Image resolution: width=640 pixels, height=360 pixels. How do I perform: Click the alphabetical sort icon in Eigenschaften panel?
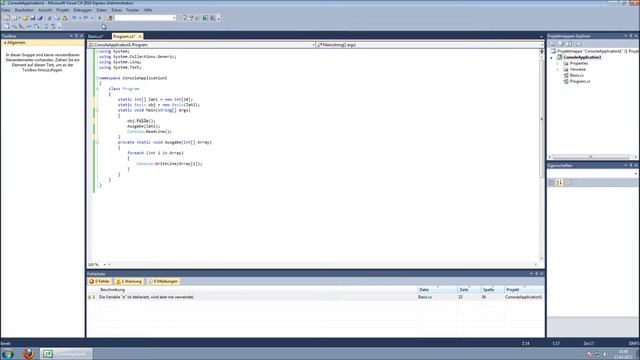560,182
